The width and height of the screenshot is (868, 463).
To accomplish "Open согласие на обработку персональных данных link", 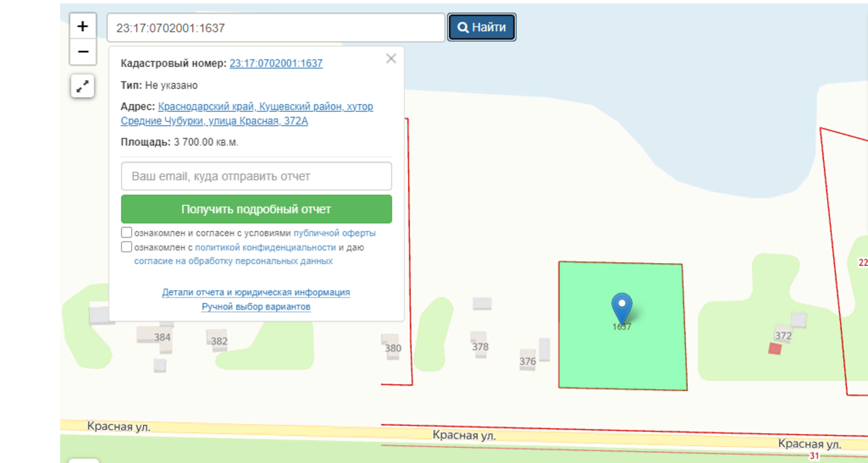I will [233, 261].
